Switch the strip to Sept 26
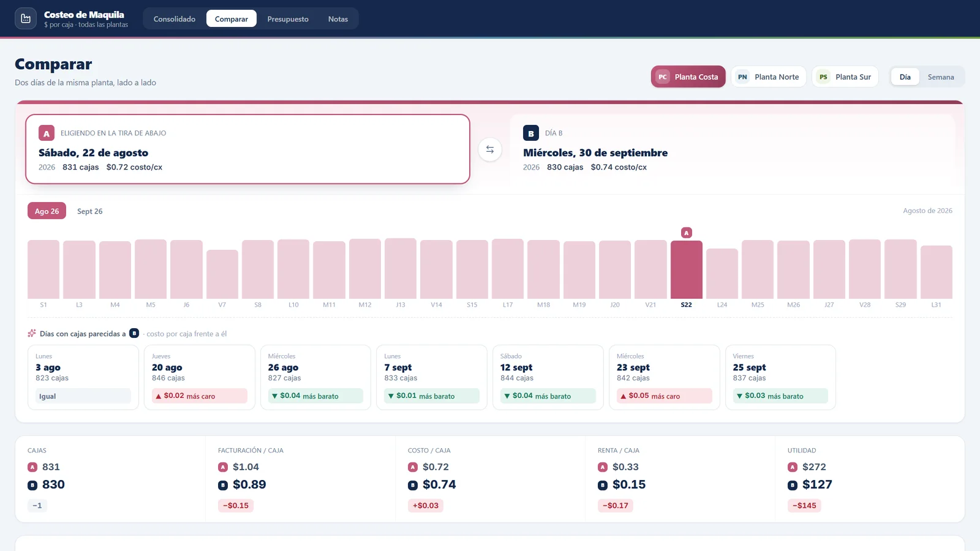 [90, 211]
